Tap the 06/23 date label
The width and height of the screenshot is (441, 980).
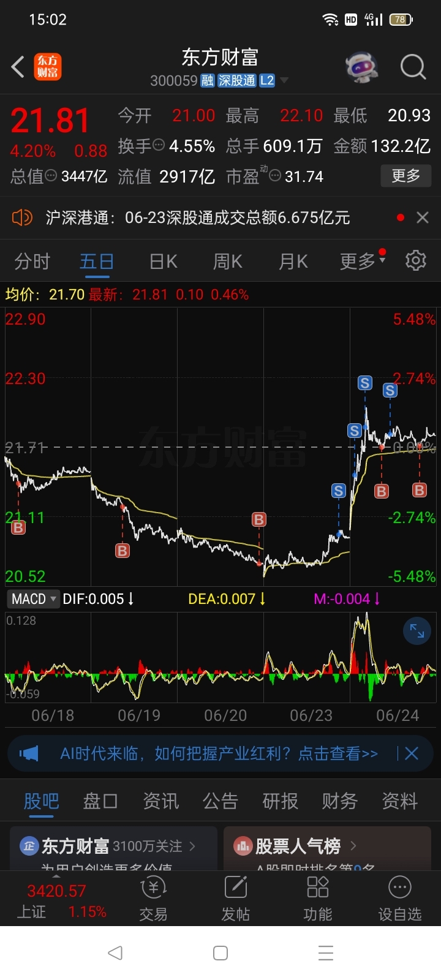coord(311,715)
